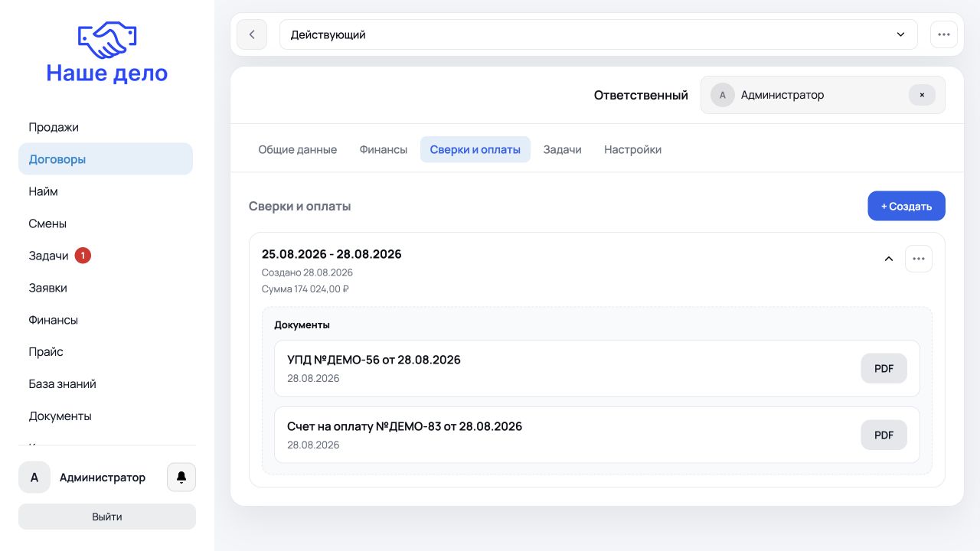Open База знаний in the sidebar
This screenshot has width=980, height=551.
106,384
